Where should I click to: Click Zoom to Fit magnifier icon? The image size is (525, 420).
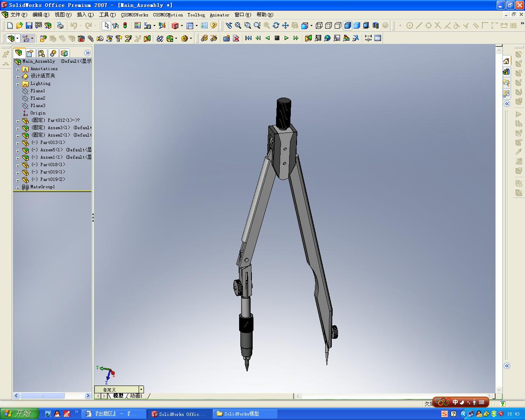click(238, 25)
